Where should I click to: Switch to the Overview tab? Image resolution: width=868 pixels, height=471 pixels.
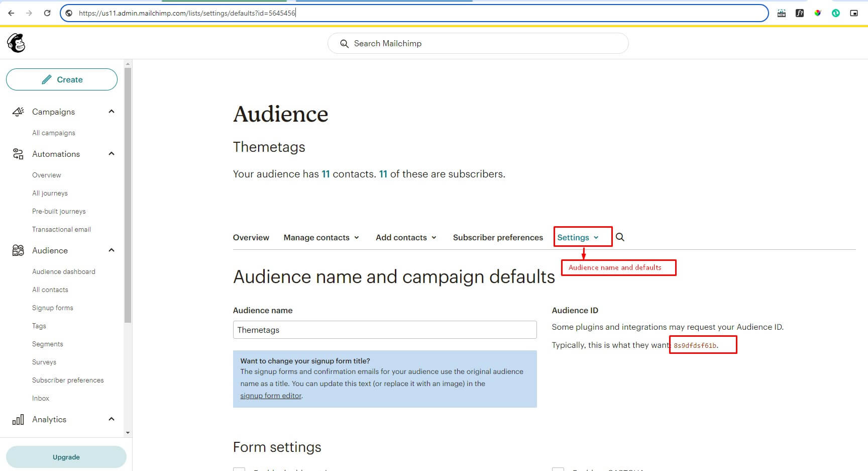tap(251, 237)
